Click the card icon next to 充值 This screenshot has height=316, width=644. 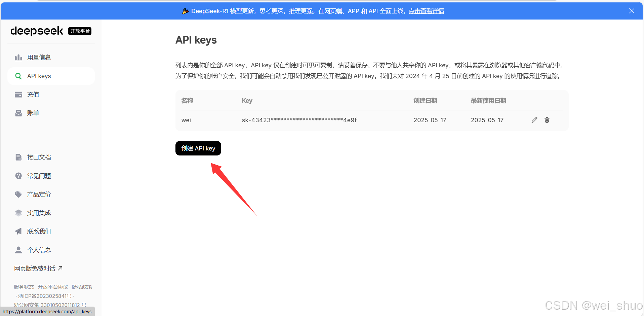18,95
